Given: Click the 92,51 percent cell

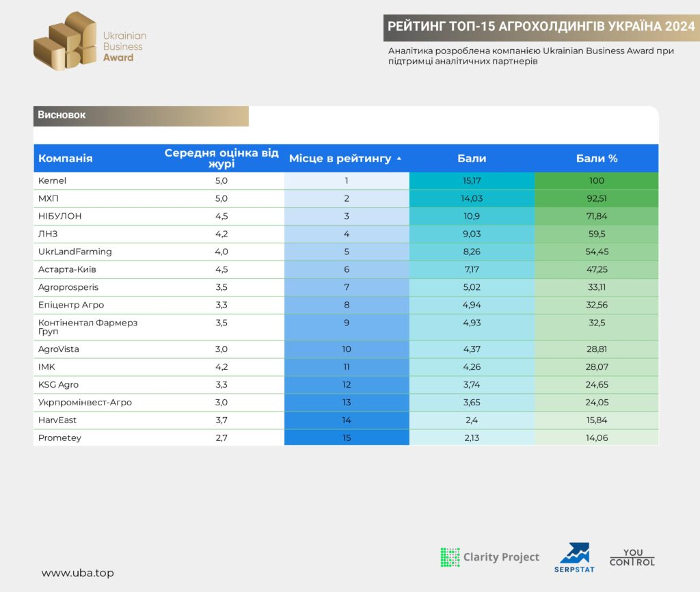Looking at the screenshot, I should 597,198.
